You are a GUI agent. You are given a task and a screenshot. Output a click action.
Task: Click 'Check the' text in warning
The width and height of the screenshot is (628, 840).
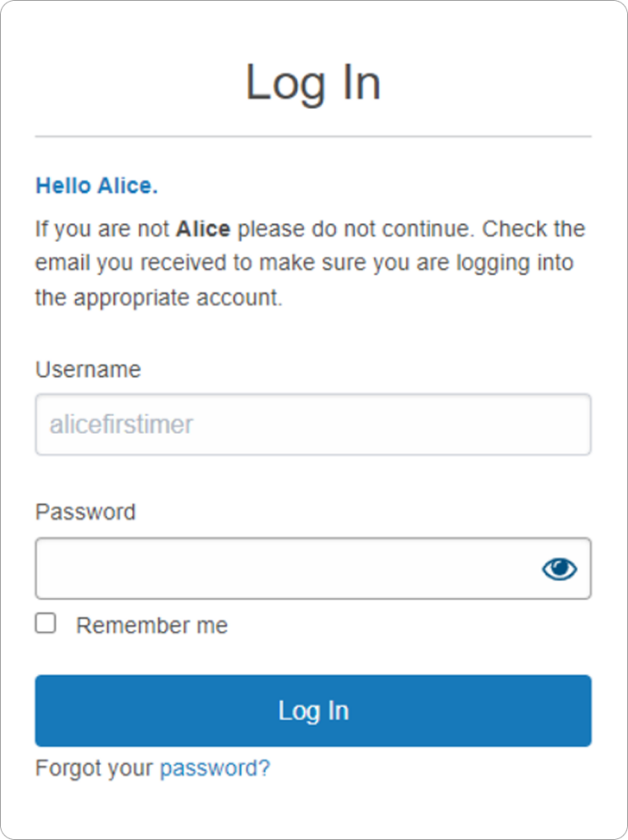tap(534, 228)
